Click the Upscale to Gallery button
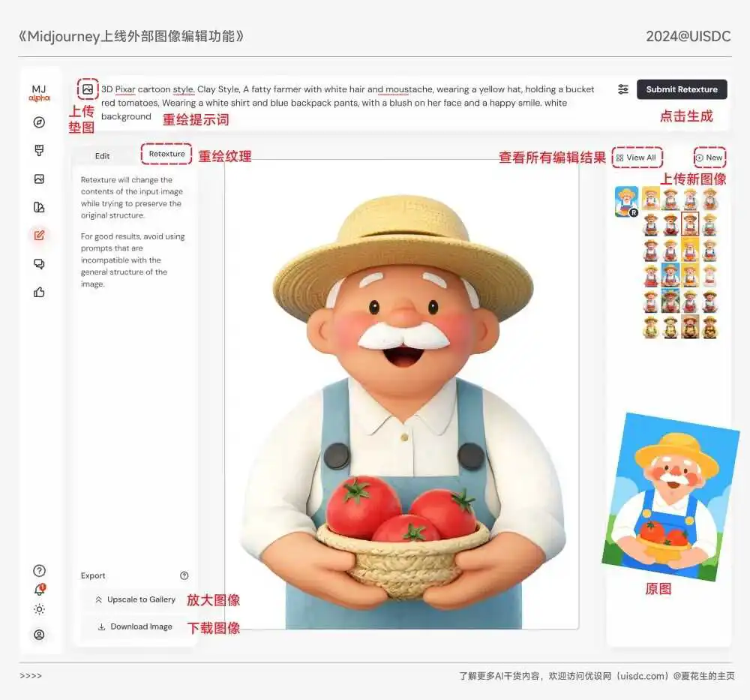This screenshot has width=750, height=700. (135, 599)
